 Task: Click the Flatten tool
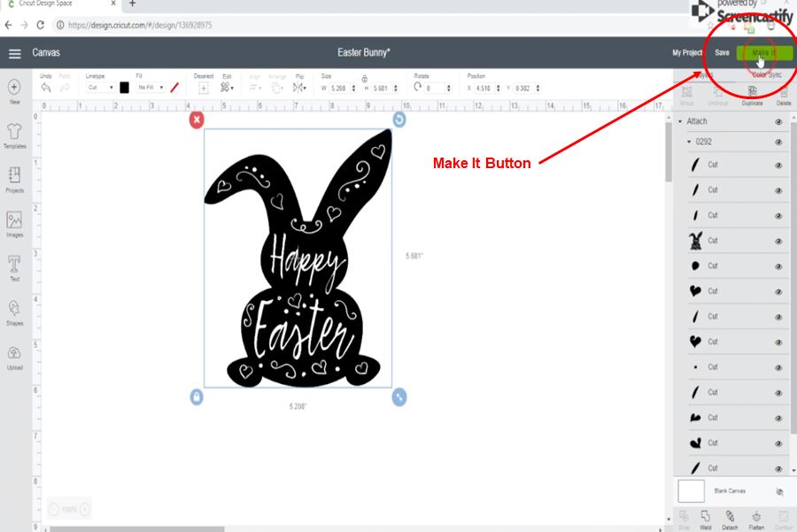[x=756, y=520]
